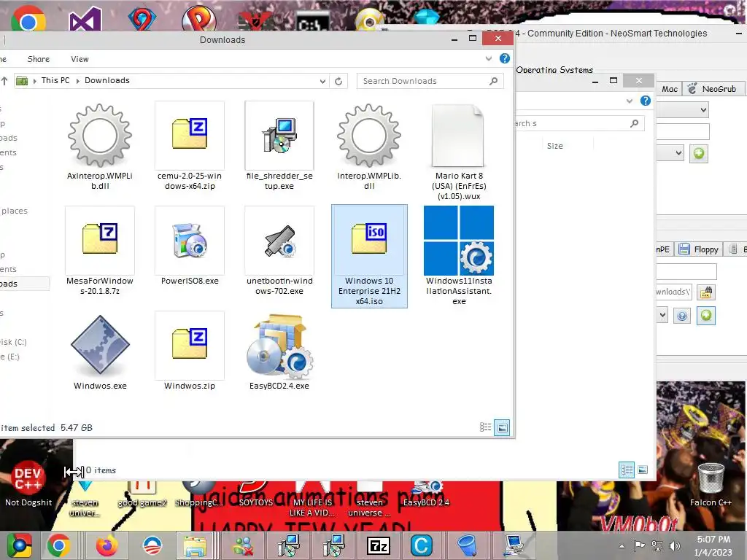The height and width of the screenshot is (560, 747).
Task: Select the Windwos.exe file icon
Action: pyautogui.click(x=100, y=345)
